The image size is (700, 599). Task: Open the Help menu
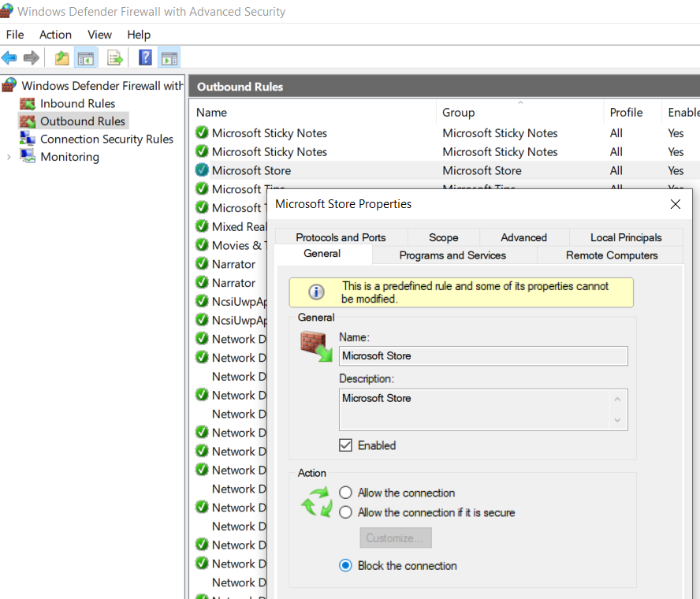[x=139, y=35]
